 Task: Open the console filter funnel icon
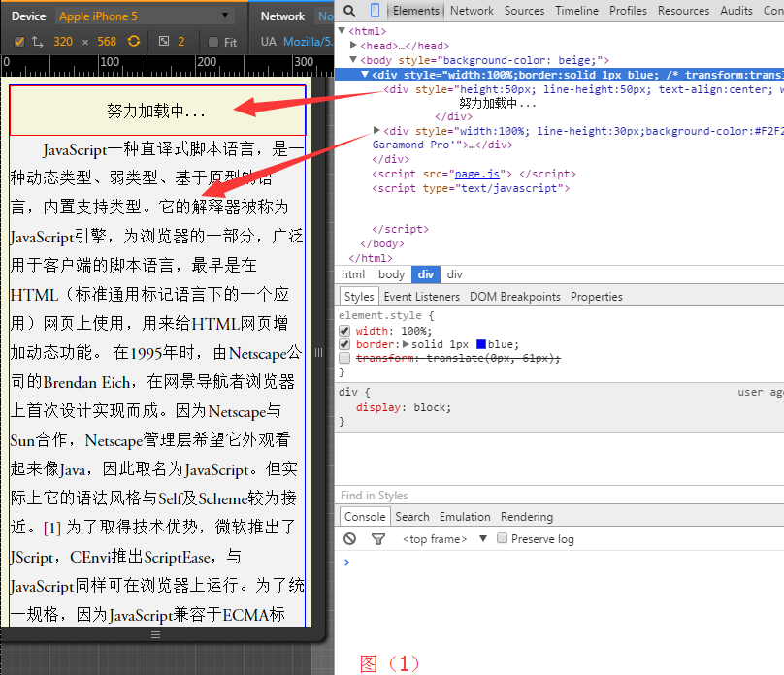point(378,539)
